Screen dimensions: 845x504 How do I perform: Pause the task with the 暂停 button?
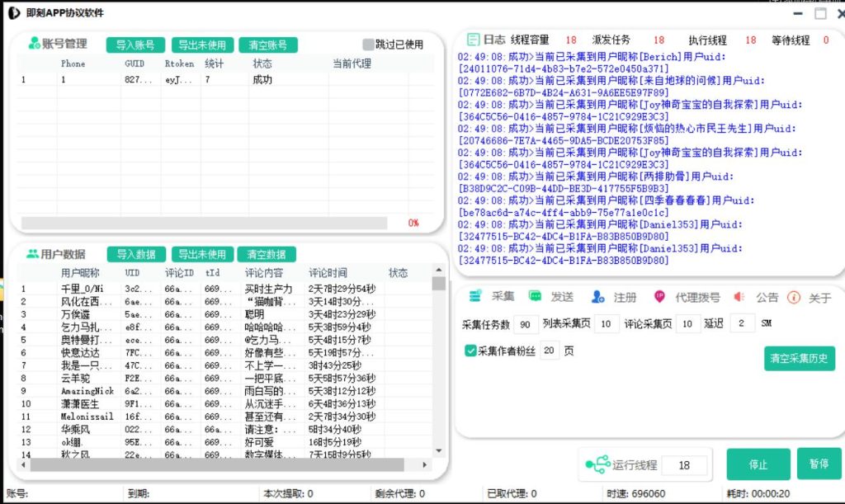819,464
